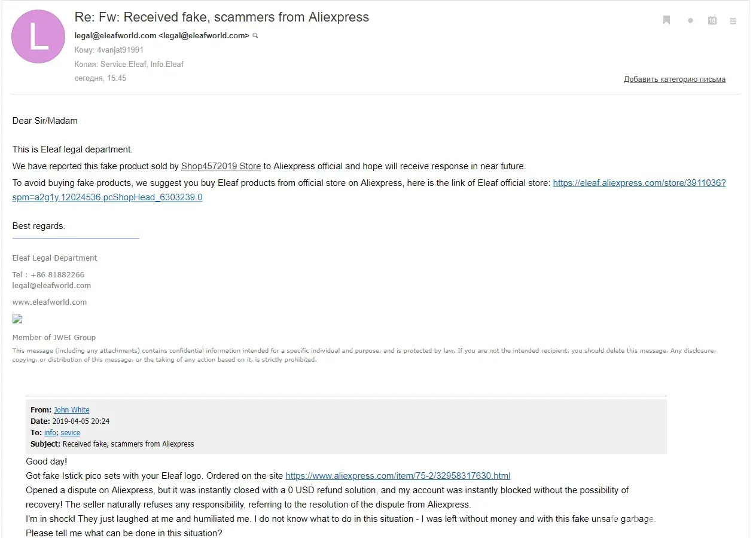
Task: Click the Tel: +86 81882266 line
Action: coord(48,275)
